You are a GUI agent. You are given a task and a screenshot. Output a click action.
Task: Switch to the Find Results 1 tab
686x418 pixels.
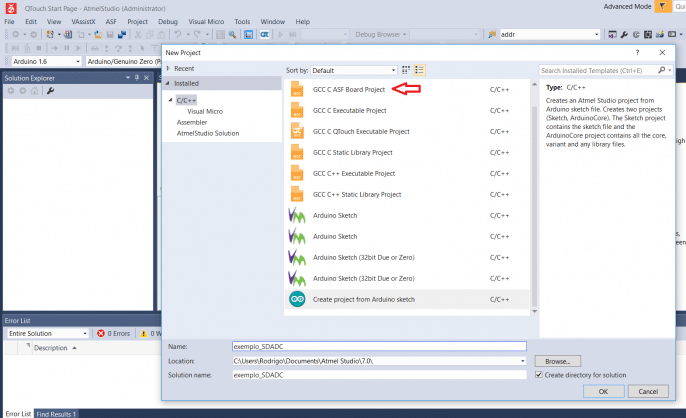[x=56, y=413]
